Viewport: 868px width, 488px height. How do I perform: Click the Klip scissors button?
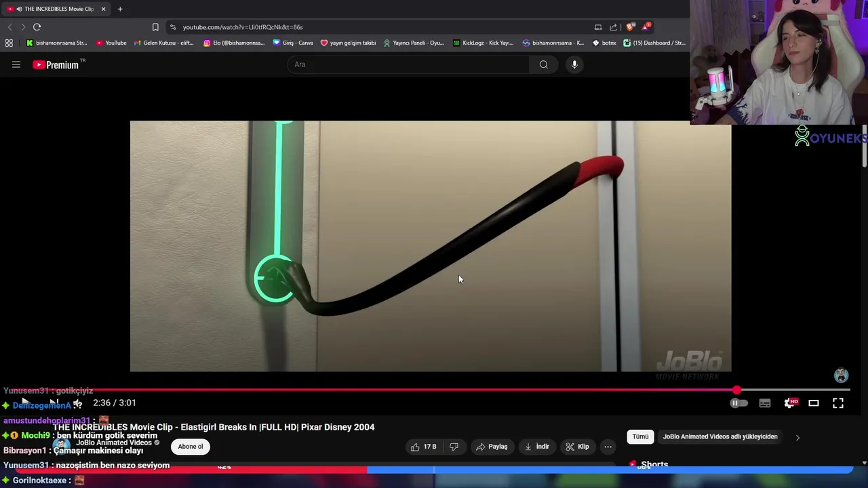coord(577,447)
